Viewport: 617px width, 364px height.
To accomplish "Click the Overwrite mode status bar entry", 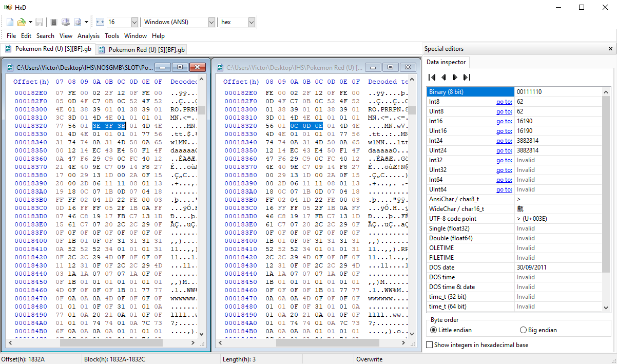I will 370,359.
